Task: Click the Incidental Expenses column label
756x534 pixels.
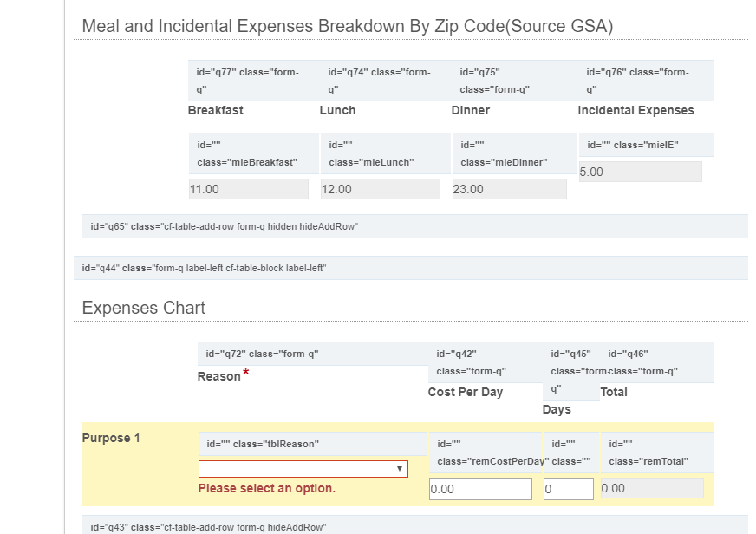Action: pos(635,110)
